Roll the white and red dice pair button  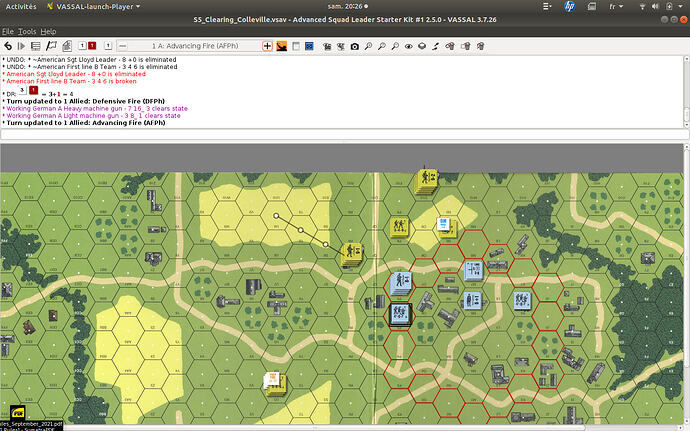point(87,46)
